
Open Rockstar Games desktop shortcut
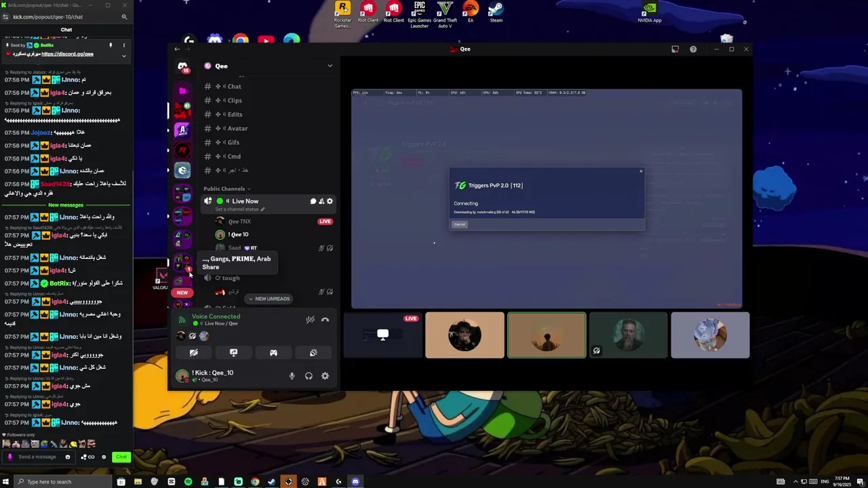pyautogui.click(x=343, y=14)
